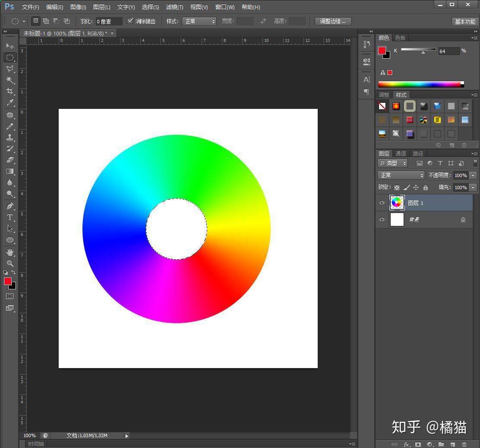480x448 pixels.
Task: Hide the 图层 1 layer
Action: tap(382, 203)
